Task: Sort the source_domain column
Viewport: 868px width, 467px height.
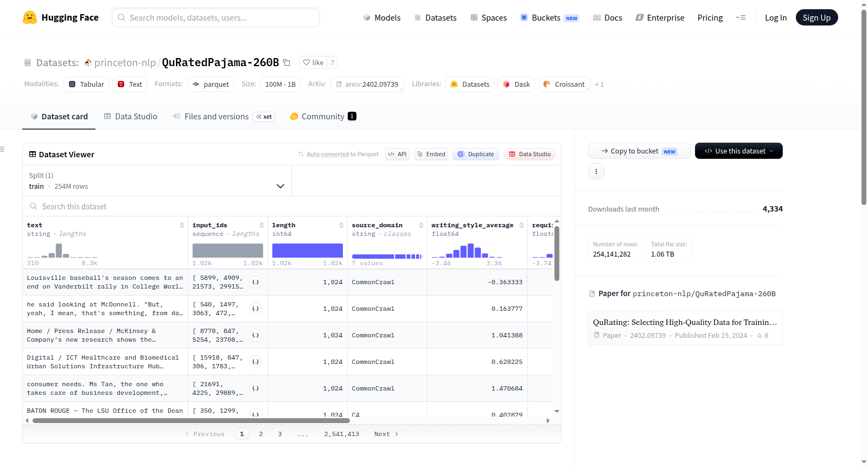Action: coord(421,225)
